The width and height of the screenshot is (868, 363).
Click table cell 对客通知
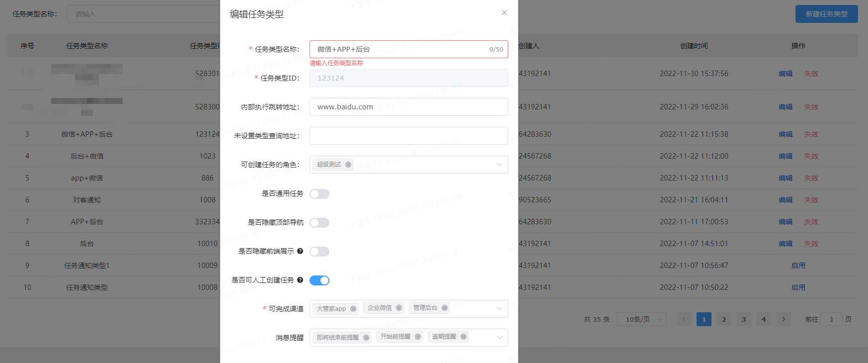coord(87,200)
